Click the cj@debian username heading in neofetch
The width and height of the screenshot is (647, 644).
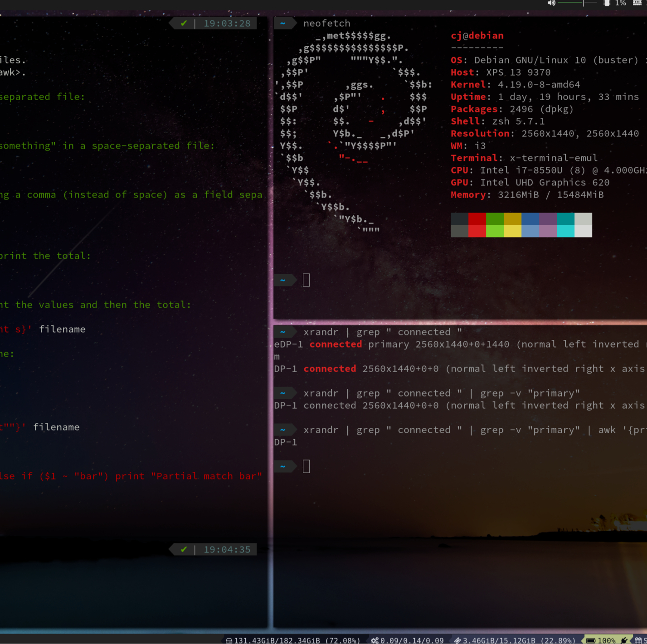[477, 35]
